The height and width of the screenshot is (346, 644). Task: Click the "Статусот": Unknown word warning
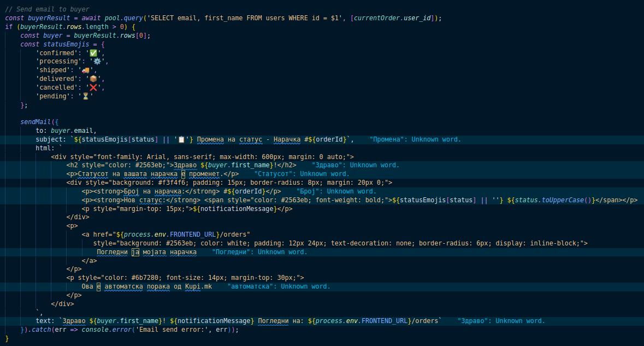[x=302, y=174]
